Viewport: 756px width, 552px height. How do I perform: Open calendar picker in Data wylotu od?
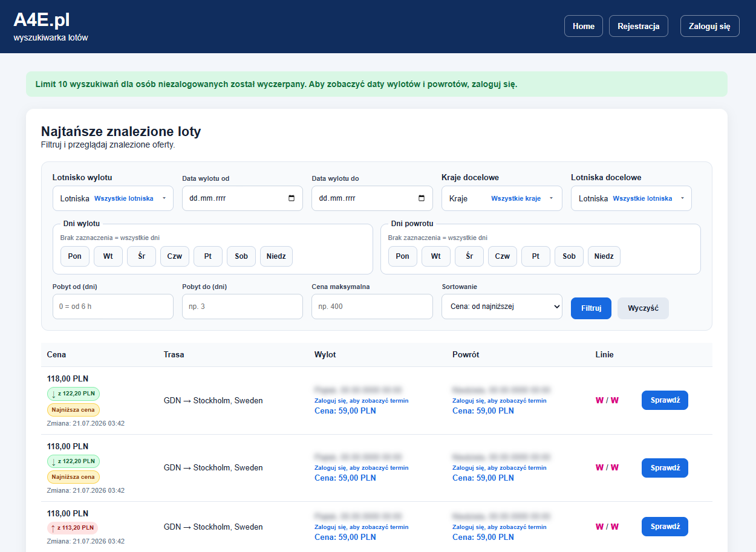coord(292,198)
